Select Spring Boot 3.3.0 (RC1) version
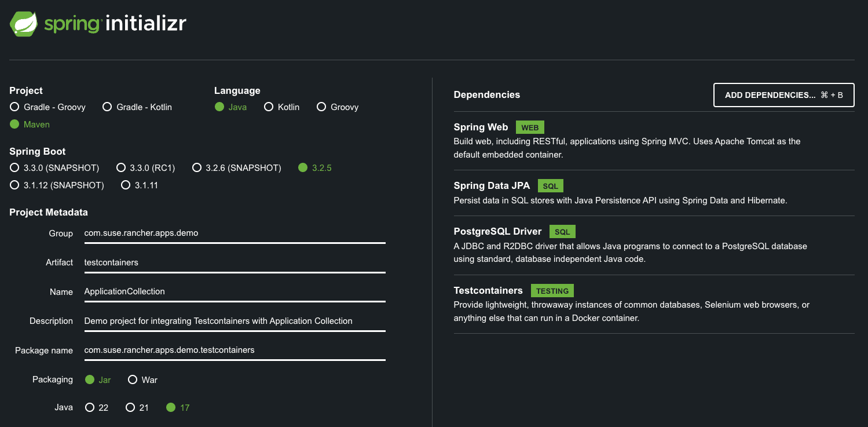The height and width of the screenshot is (427, 868). point(121,168)
